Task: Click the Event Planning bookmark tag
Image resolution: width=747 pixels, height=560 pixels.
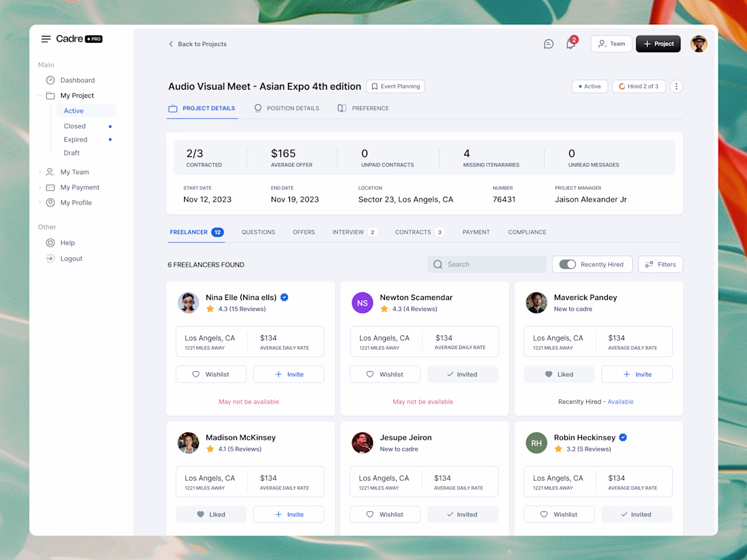Action: tap(395, 86)
